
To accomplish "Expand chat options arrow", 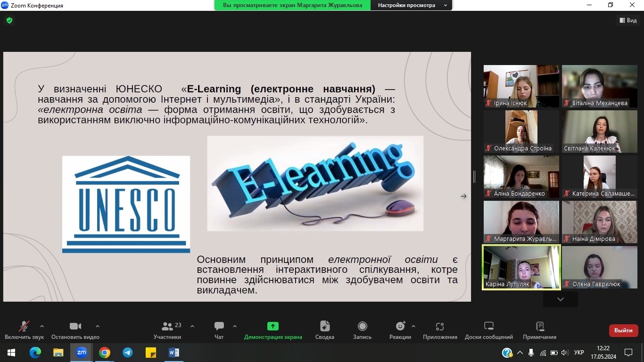I will coord(235,326).
